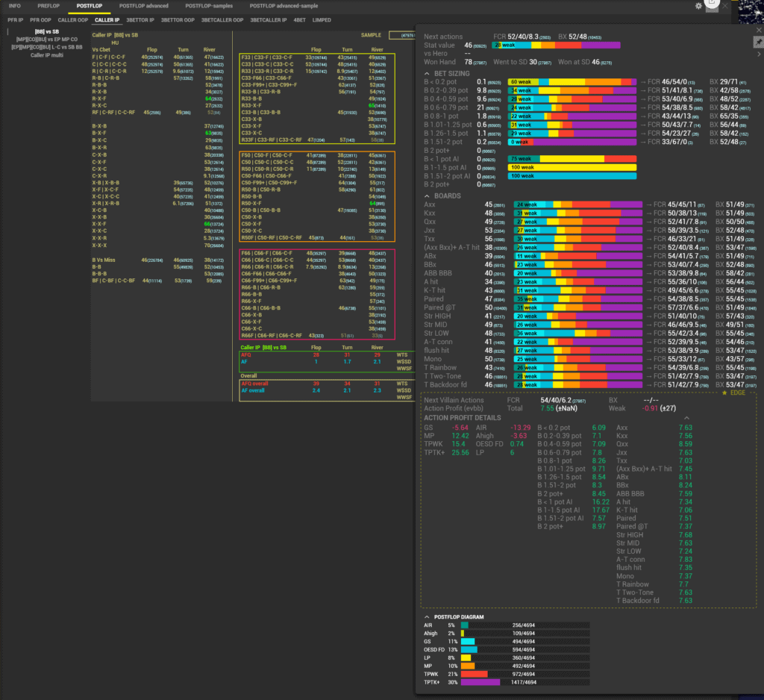764x700 pixels.
Task: Select the [BB] vs SB situation
Action: (x=47, y=31)
